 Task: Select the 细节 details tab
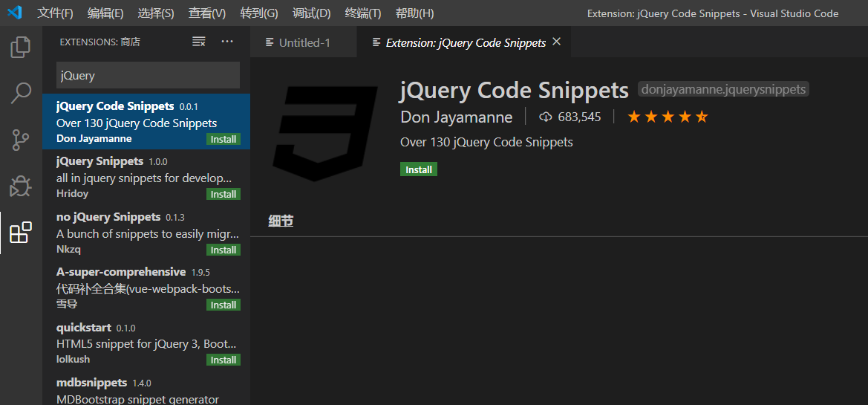pyautogui.click(x=281, y=221)
